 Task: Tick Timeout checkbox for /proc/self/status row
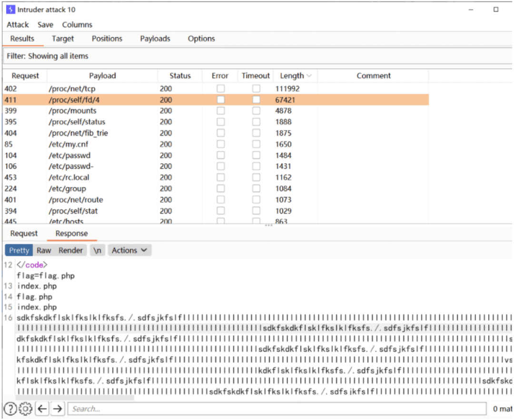[256, 121]
